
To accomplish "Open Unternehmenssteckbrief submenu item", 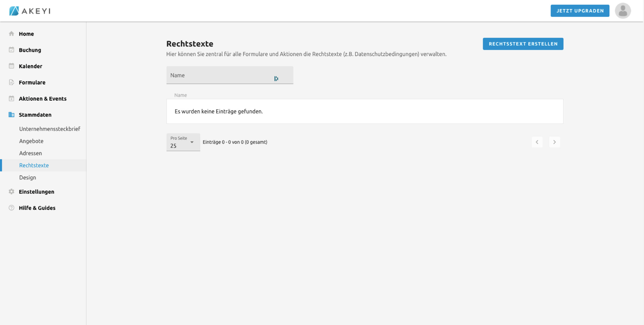I will (x=50, y=129).
